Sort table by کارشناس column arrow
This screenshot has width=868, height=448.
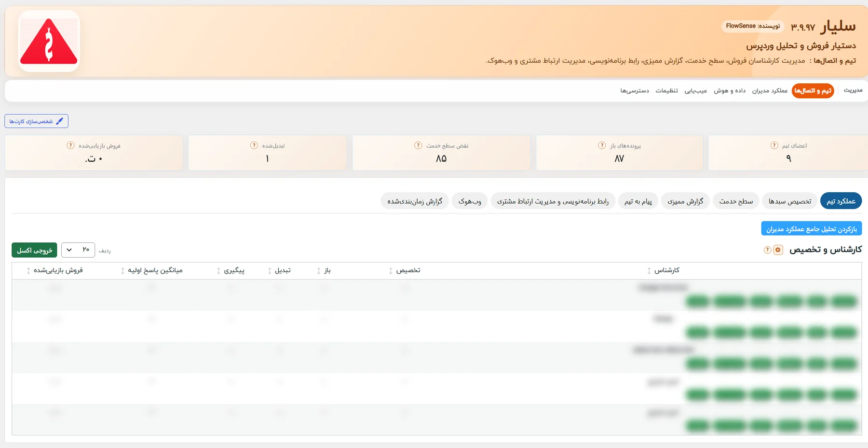649,271
